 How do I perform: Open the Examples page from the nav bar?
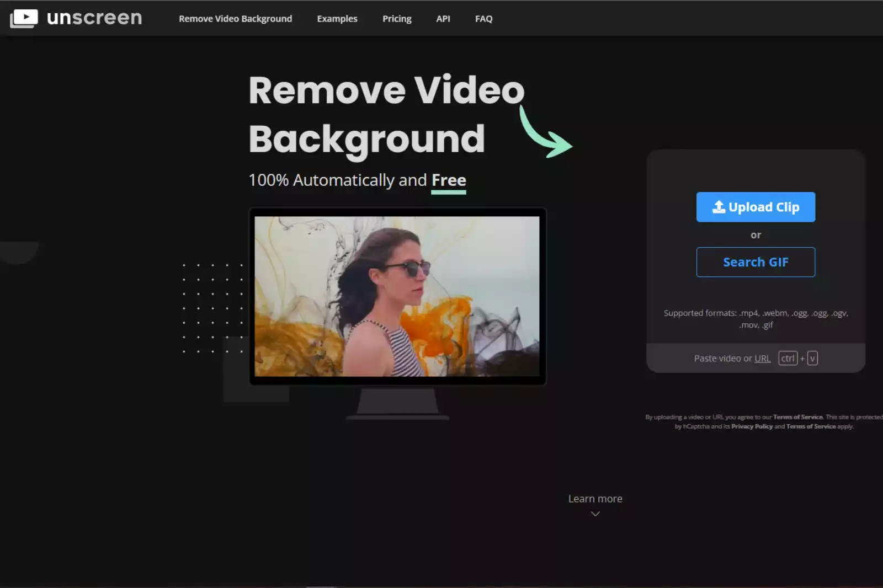[337, 18]
